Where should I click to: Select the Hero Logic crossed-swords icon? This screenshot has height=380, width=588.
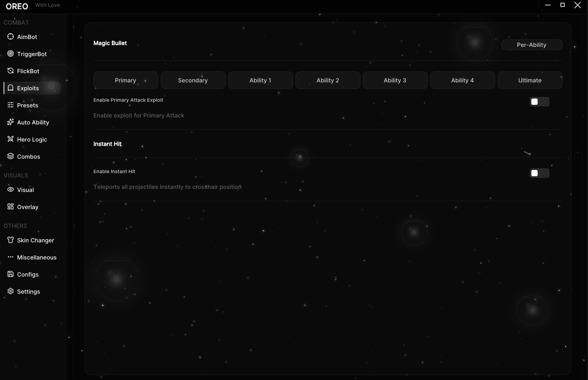[x=11, y=139]
